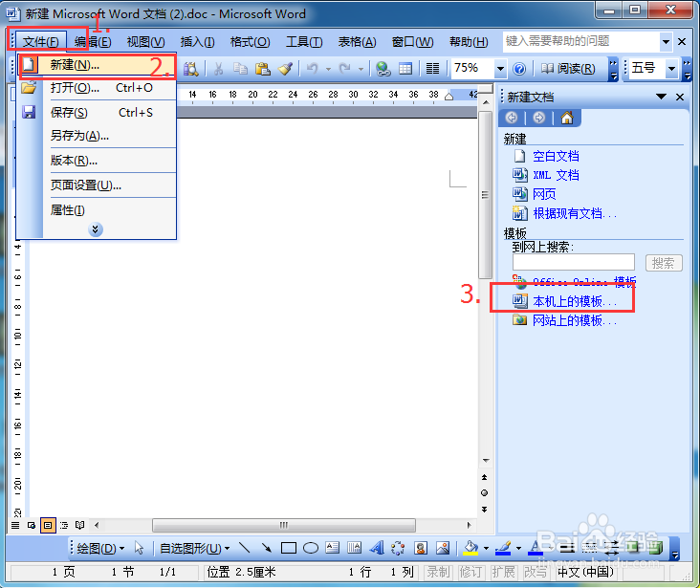The width and height of the screenshot is (700, 588).
Task: Click 根据现有文档... link
Action: tap(574, 213)
